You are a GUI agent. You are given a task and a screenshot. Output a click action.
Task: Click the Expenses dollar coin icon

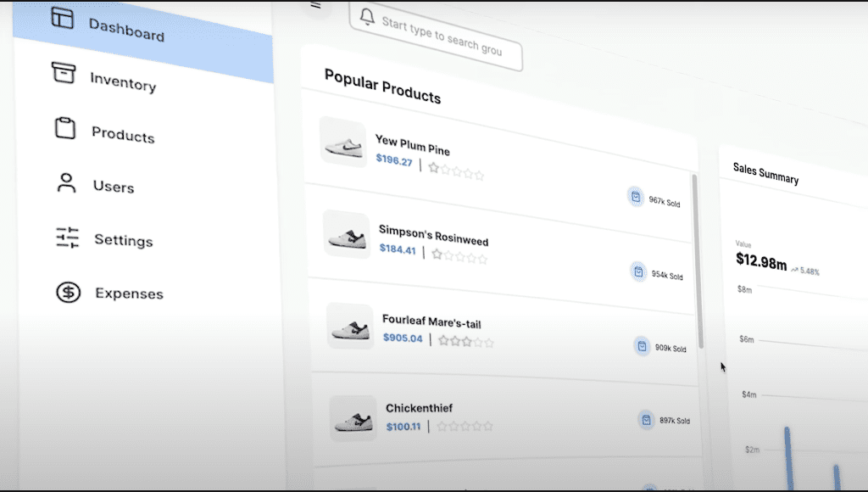click(68, 292)
